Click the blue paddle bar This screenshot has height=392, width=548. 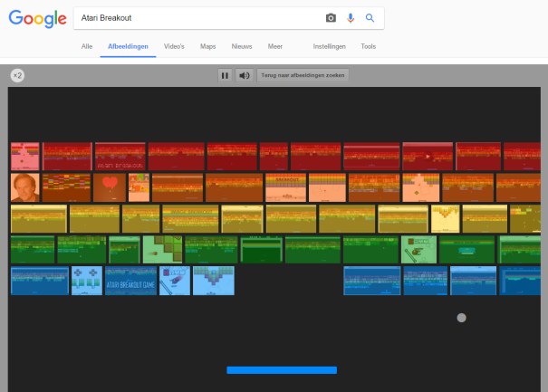click(282, 370)
